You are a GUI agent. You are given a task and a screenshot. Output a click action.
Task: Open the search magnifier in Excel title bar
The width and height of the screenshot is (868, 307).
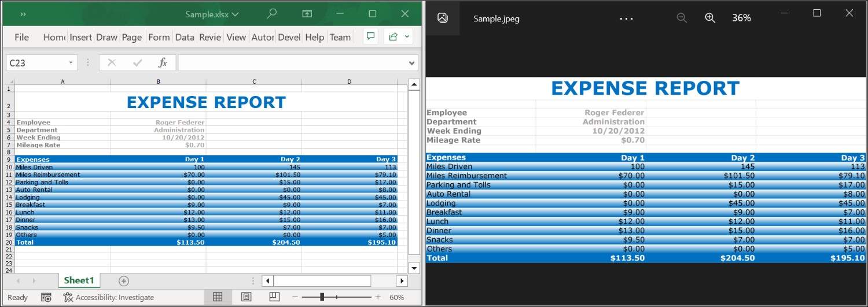click(271, 14)
